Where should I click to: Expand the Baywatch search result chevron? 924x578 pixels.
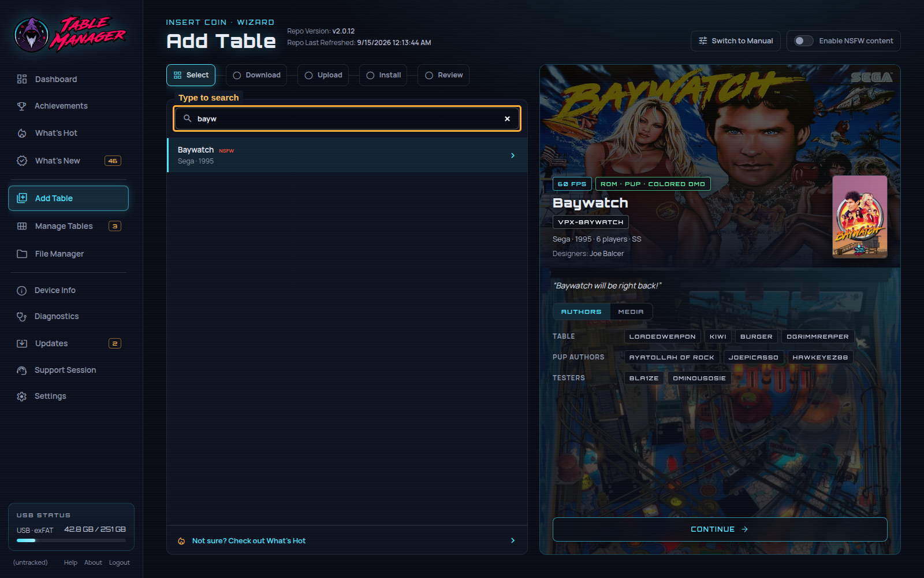(x=513, y=155)
